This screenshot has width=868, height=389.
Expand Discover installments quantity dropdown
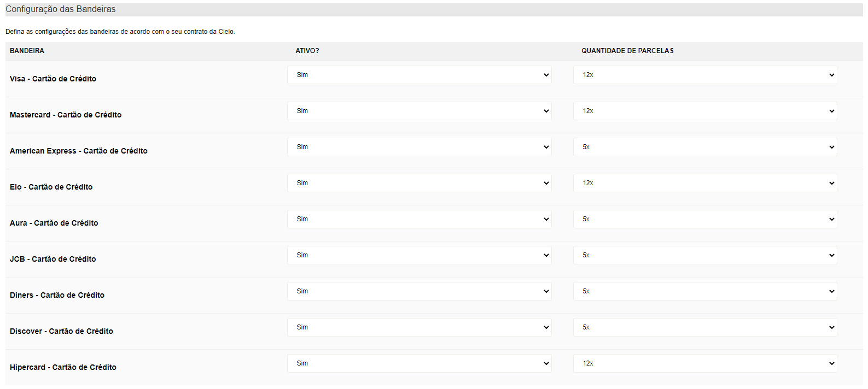coord(704,327)
